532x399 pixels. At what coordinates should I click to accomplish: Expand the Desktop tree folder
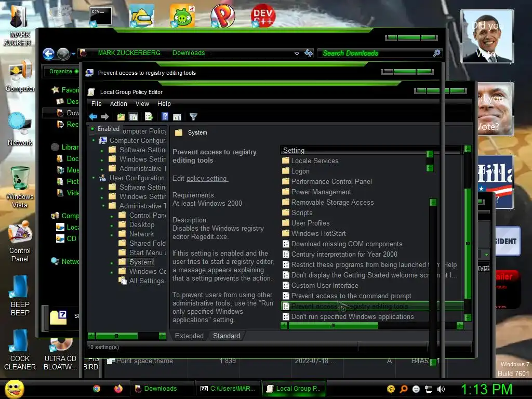[x=112, y=225]
